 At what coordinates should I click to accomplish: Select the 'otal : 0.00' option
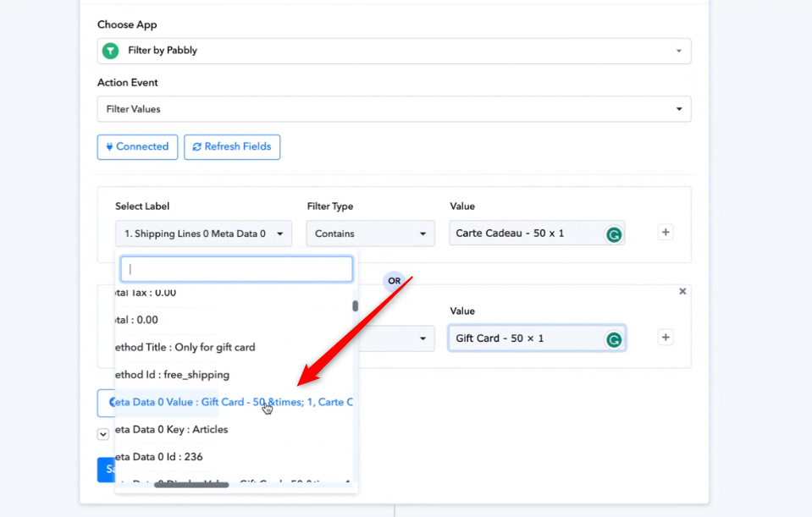pyautogui.click(x=235, y=320)
